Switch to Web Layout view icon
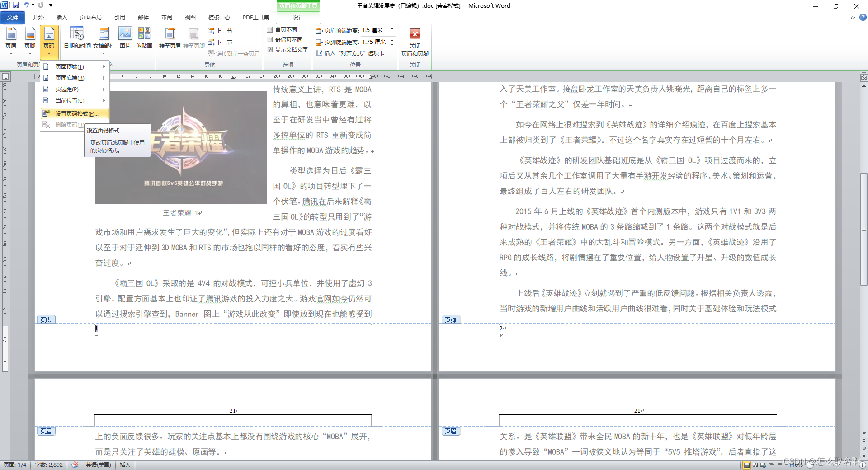The width and height of the screenshot is (868, 470). coord(763,465)
